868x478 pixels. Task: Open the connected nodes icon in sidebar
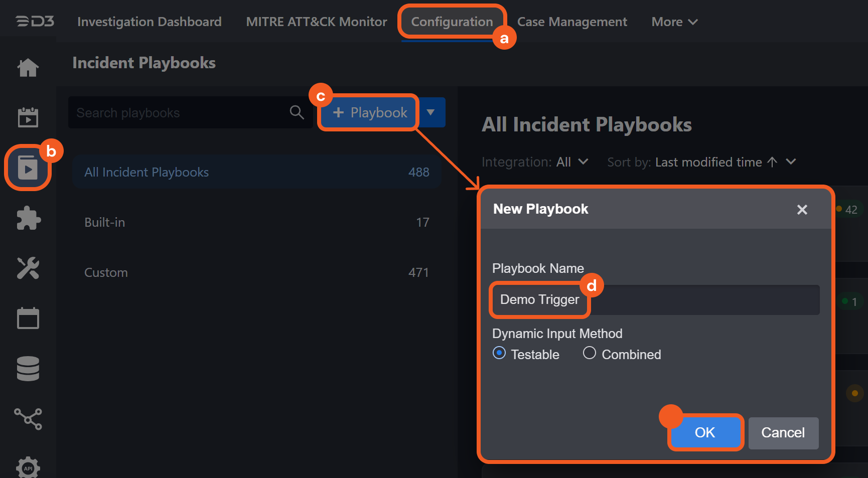click(28, 419)
